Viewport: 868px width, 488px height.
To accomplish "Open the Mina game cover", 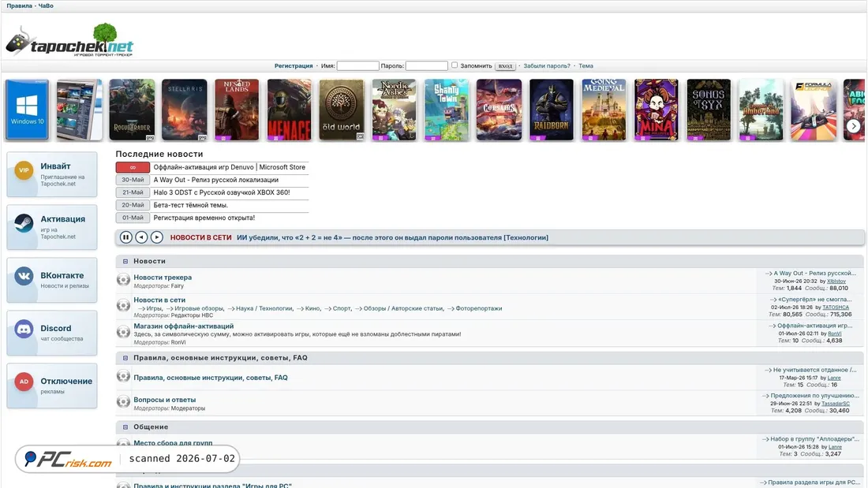I will tap(656, 110).
